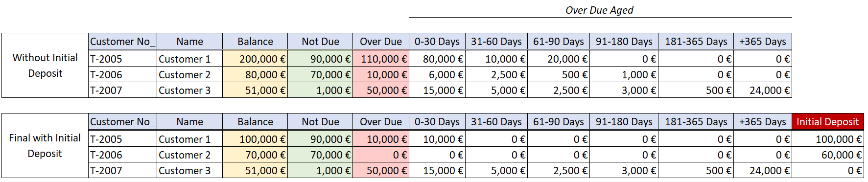Select the 110,000 € Over Due cell

(x=381, y=59)
